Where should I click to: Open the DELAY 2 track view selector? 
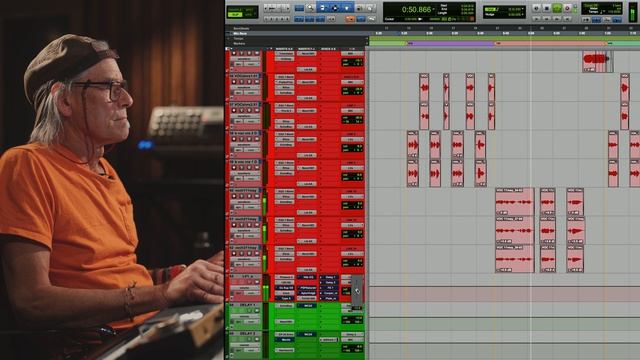click(245, 345)
